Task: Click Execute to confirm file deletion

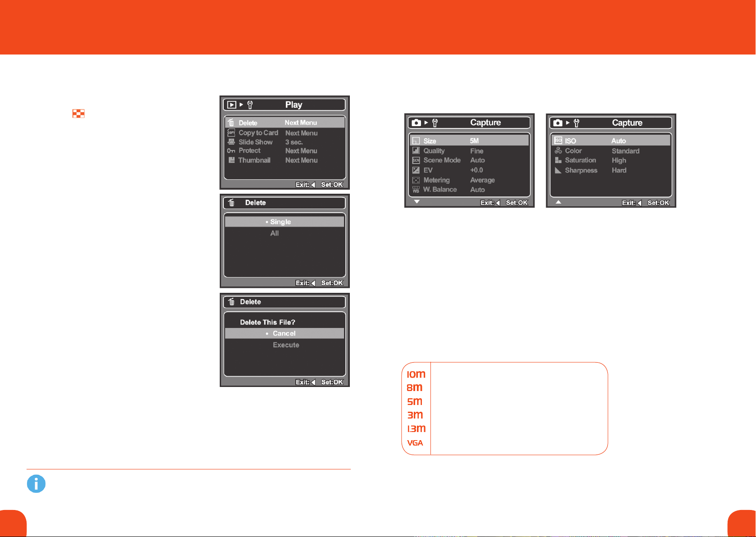Action: coord(286,345)
